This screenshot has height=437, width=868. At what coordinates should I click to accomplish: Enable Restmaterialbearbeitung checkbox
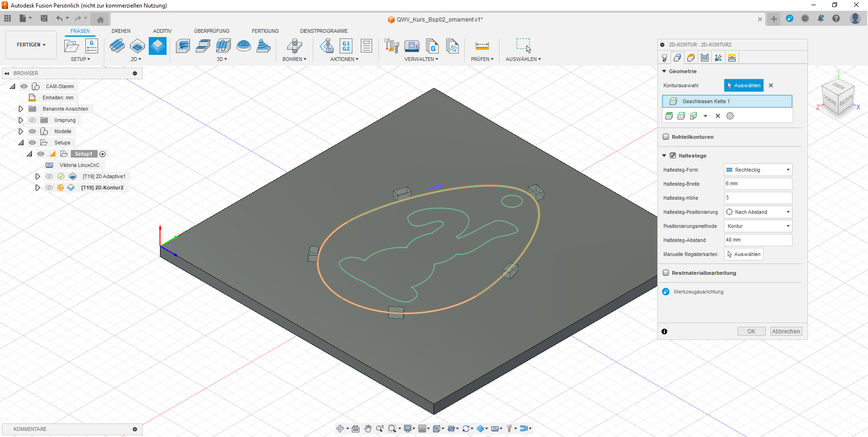click(x=666, y=273)
